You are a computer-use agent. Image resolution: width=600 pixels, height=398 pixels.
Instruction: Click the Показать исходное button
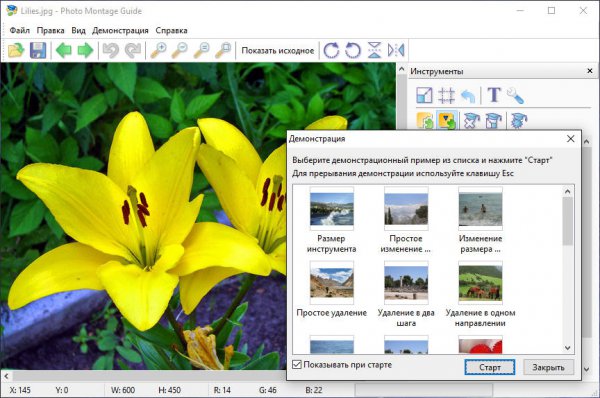[x=278, y=51]
